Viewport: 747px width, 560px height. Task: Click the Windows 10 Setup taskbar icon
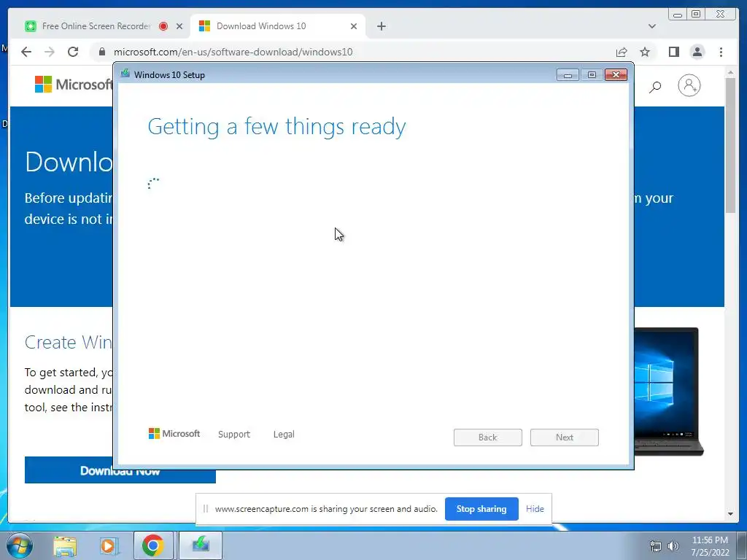201,545
